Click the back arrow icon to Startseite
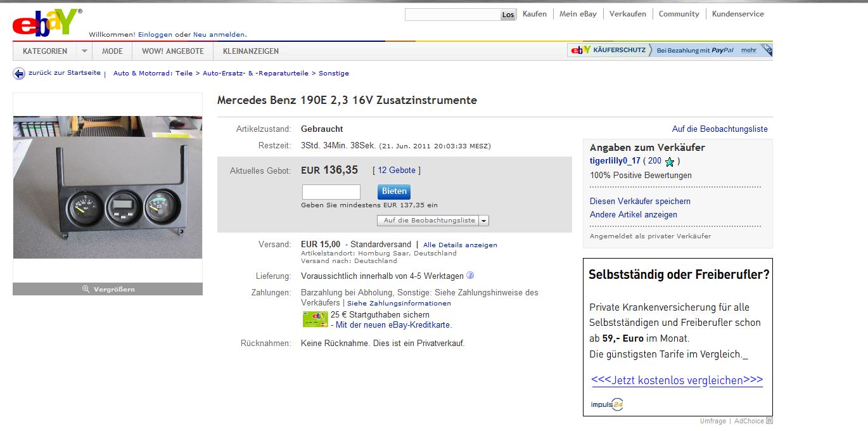 pos(19,74)
